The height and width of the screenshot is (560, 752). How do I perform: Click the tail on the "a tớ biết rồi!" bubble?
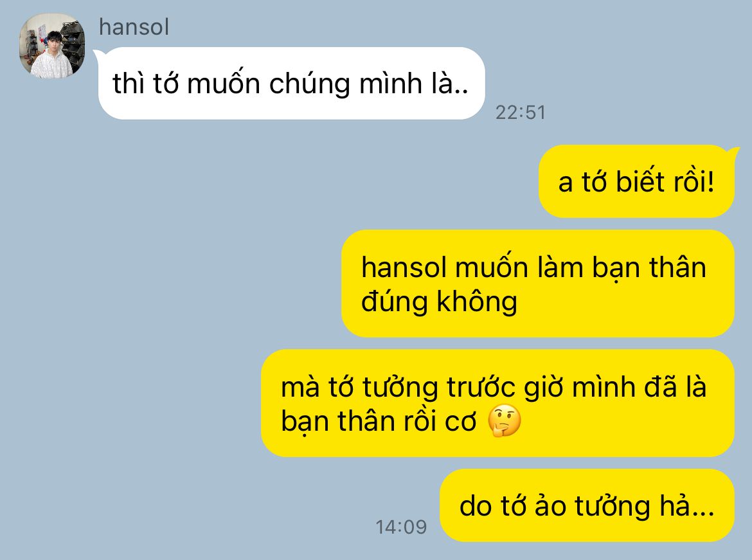pos(734,152)
